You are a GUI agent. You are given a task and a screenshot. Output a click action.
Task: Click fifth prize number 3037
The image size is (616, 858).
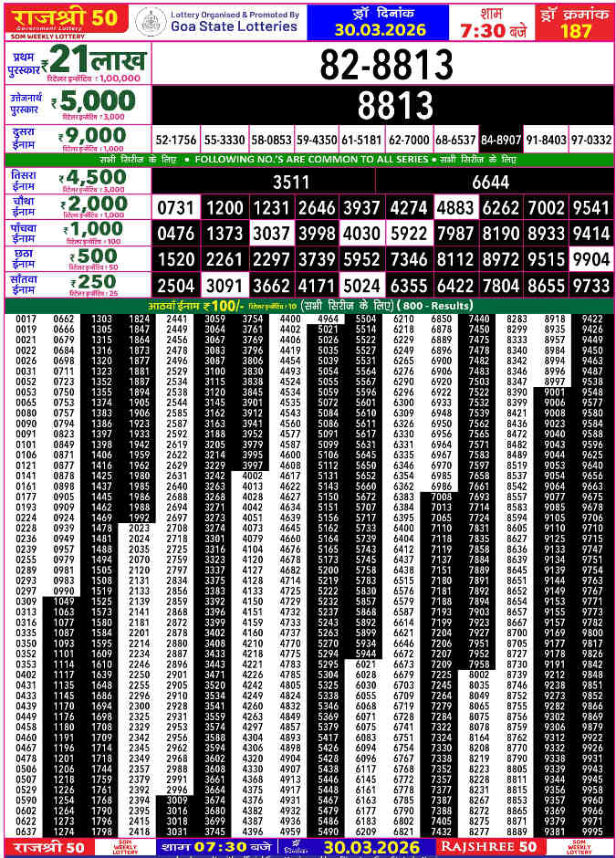271,233
